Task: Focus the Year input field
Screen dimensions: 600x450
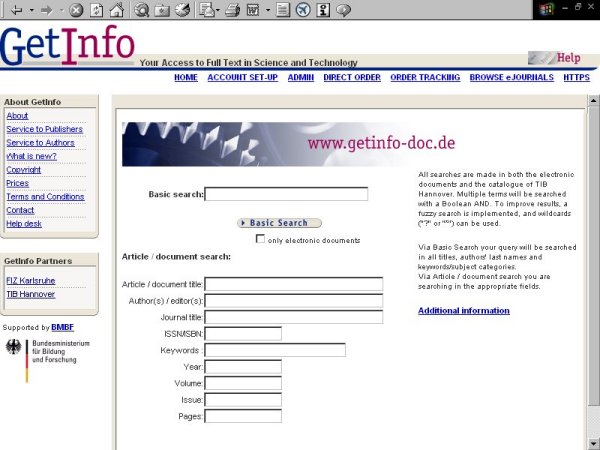Action: tap(243, 367)
